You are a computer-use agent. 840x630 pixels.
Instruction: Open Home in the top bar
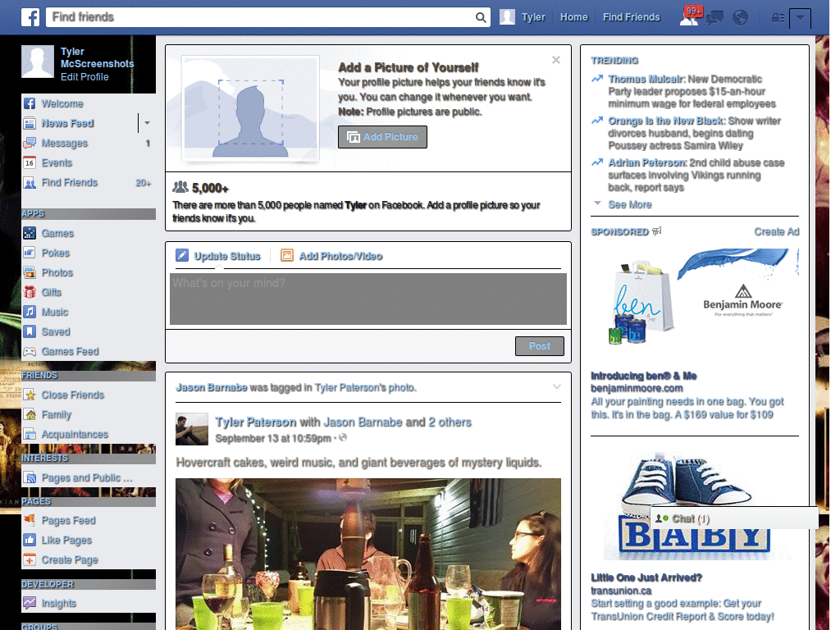(573, 17)
